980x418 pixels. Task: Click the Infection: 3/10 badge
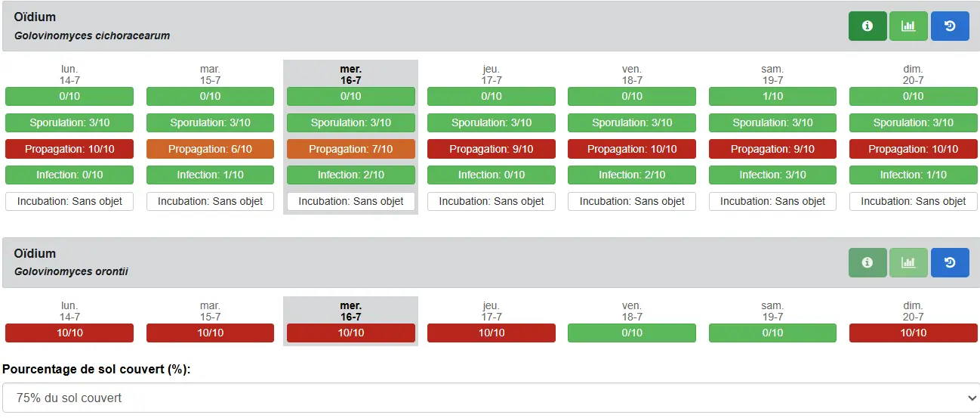pos(772,175)
